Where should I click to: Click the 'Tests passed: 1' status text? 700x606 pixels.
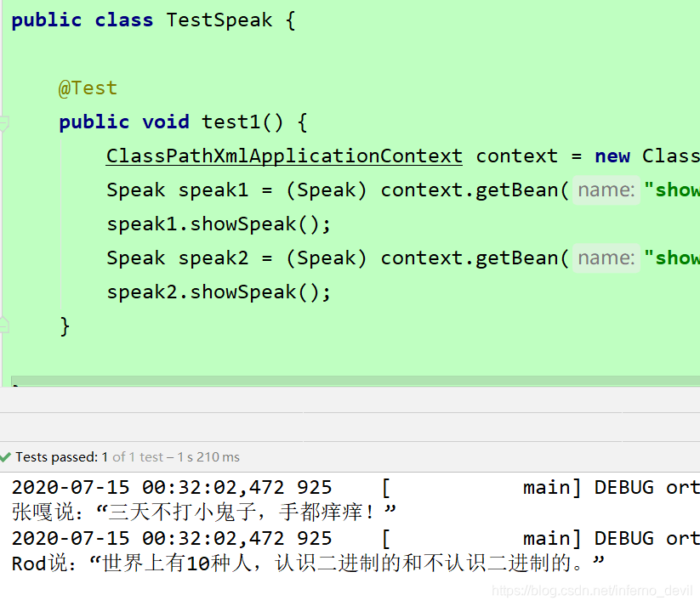pos(61,457)
